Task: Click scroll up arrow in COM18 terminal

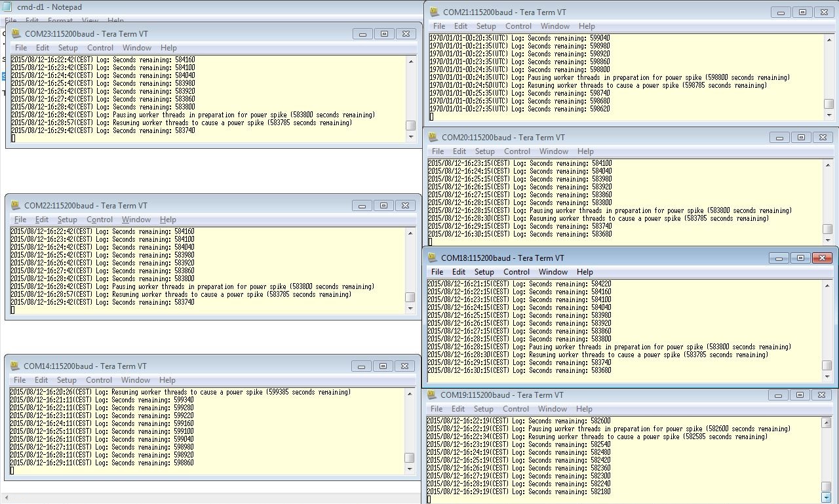Action: click(x=827, y=285)
